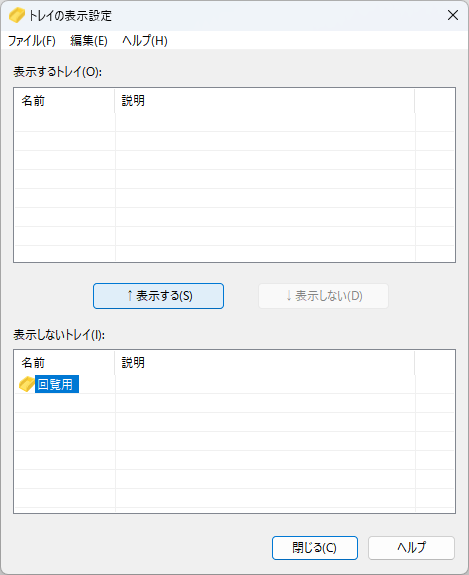This screenshot has height=575, width=469.
Task: Click the yellow tray icon beside 回覧用
Action: [x=26, y=384]
